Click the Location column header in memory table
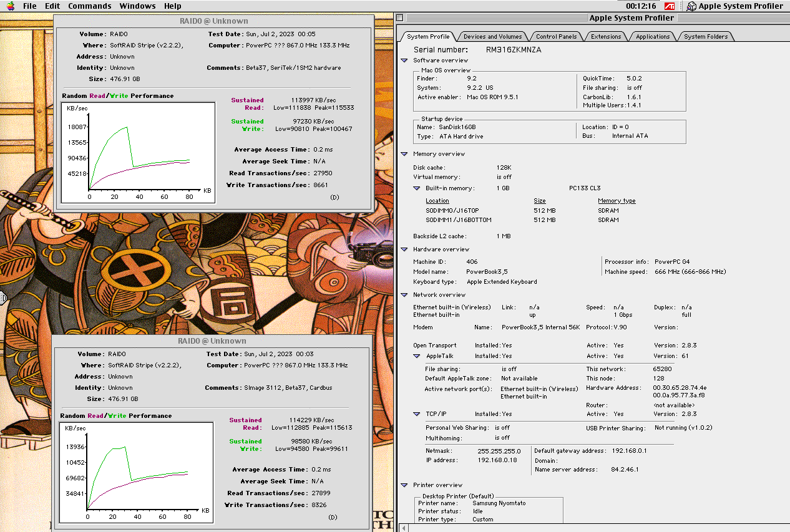This screenshot has width=790, height=532. 437,201
